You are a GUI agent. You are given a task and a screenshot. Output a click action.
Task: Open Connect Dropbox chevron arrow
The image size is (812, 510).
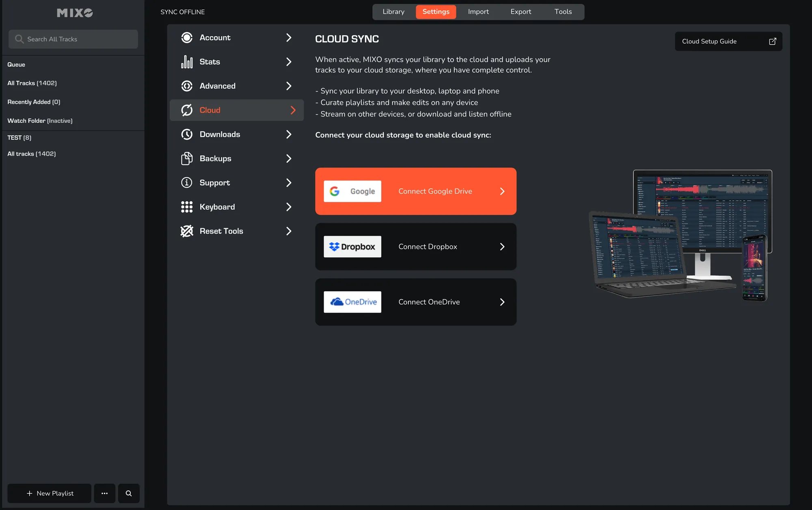pos(502,247)
